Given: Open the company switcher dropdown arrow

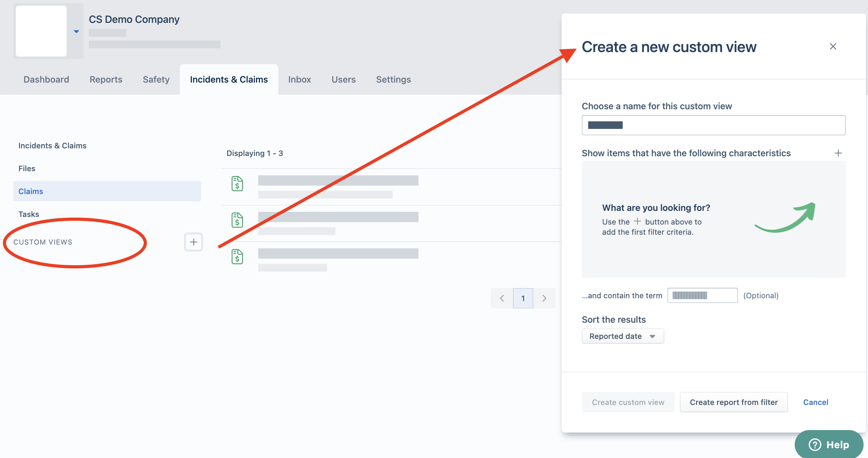Looking at the screenshot, I should tap(76, 31).
